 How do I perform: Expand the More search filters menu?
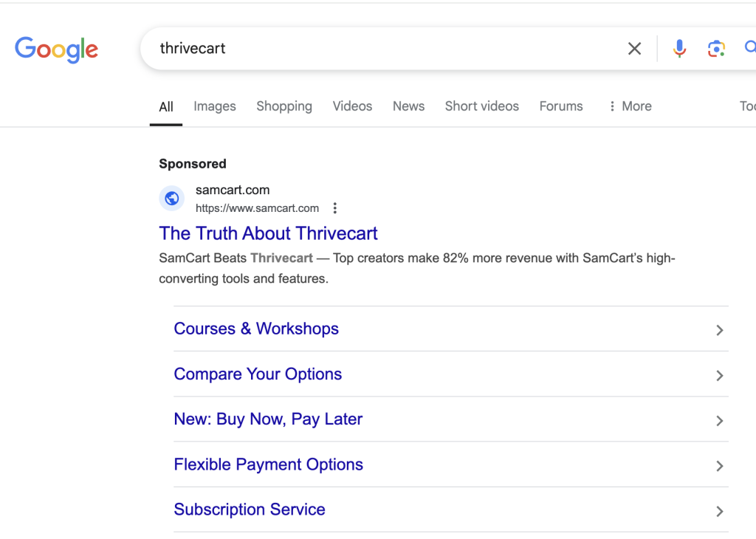pos(630,106)
